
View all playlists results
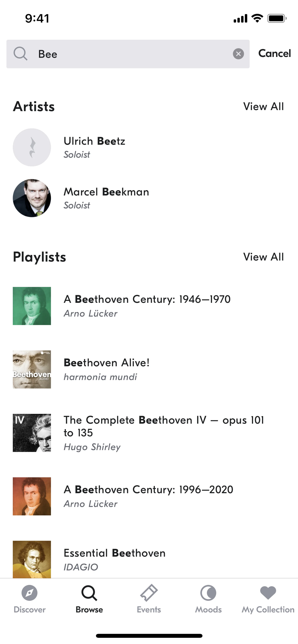pyautogui.click(x=263, y=257)
